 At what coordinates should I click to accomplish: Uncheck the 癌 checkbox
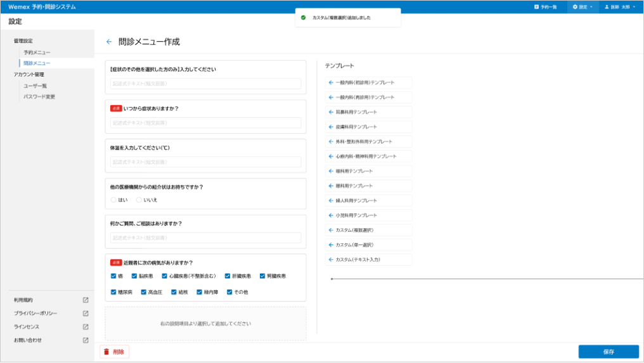tap(113, 276)
